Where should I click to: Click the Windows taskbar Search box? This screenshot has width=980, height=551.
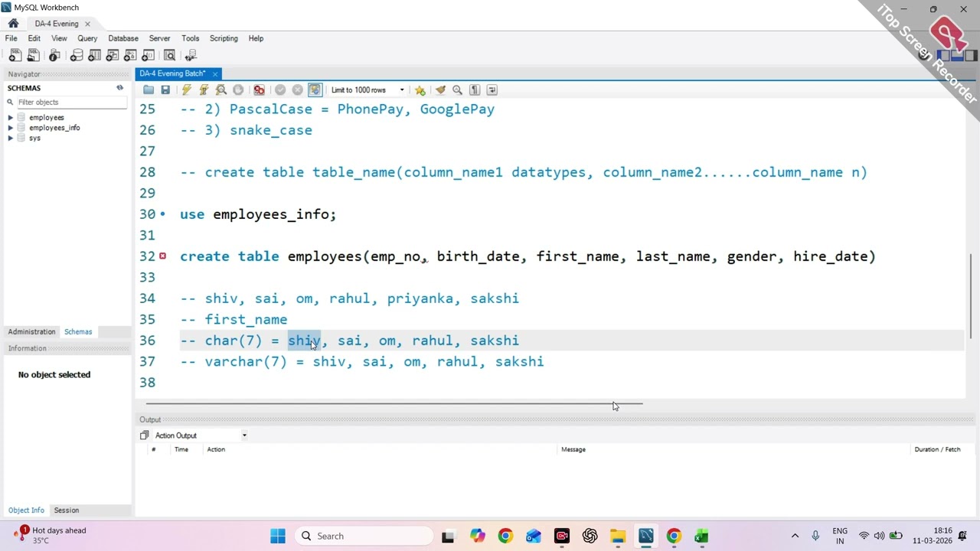click(363, 536)
